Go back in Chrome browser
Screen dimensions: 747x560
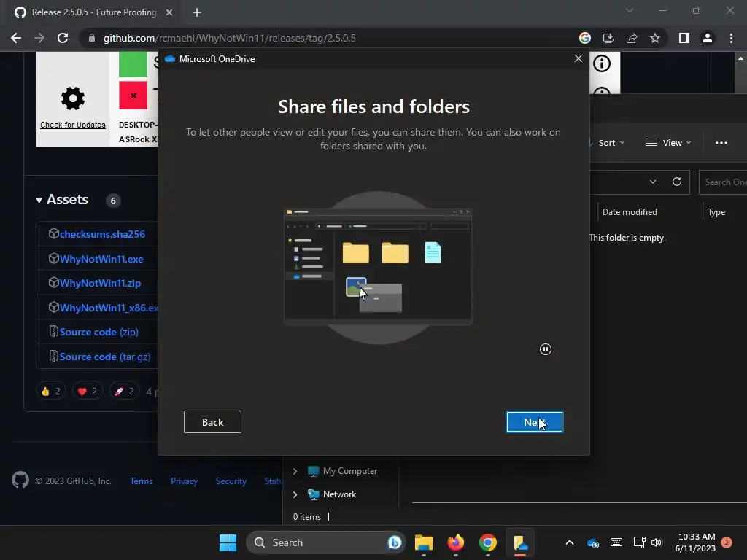point(16,38)
